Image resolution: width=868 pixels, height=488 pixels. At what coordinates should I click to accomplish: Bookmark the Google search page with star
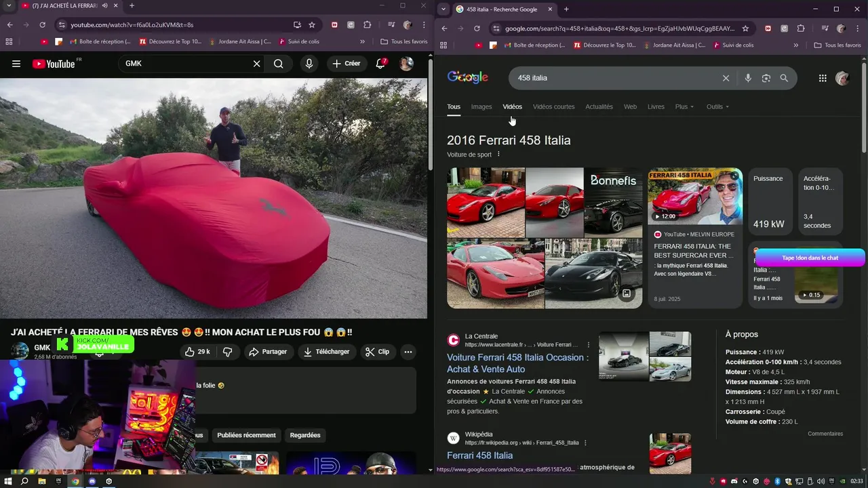[x=745, y=28]
